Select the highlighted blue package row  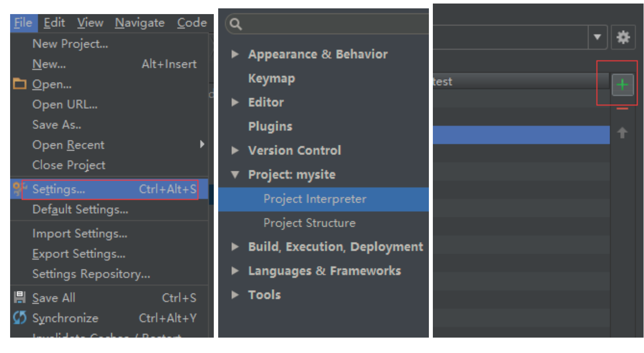521,135
